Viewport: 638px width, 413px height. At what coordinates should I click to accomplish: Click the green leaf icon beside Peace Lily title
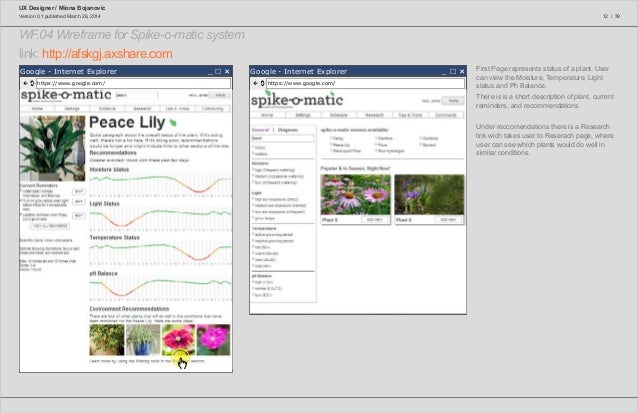coord(173,122)
